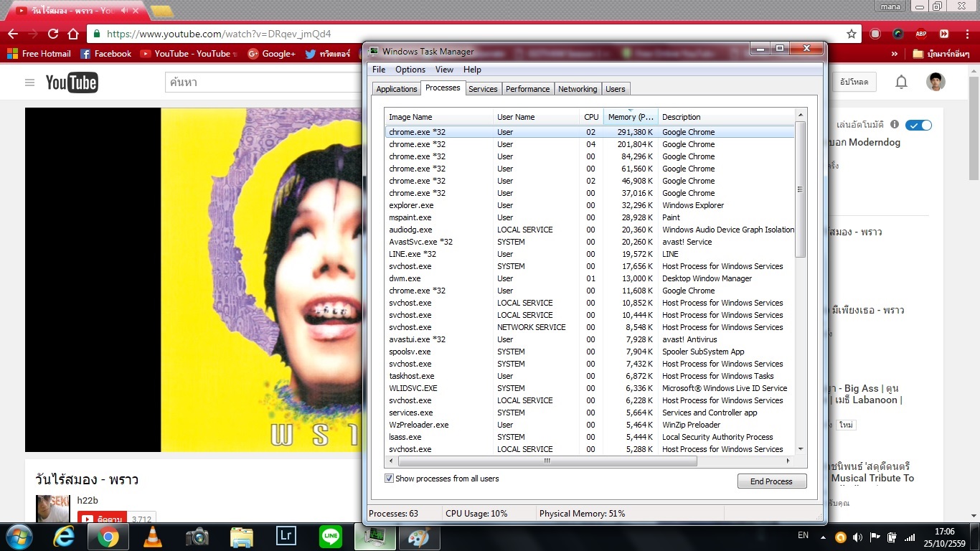Open the Chrome home page icon

pyautogui.click(x=73, y=34)
